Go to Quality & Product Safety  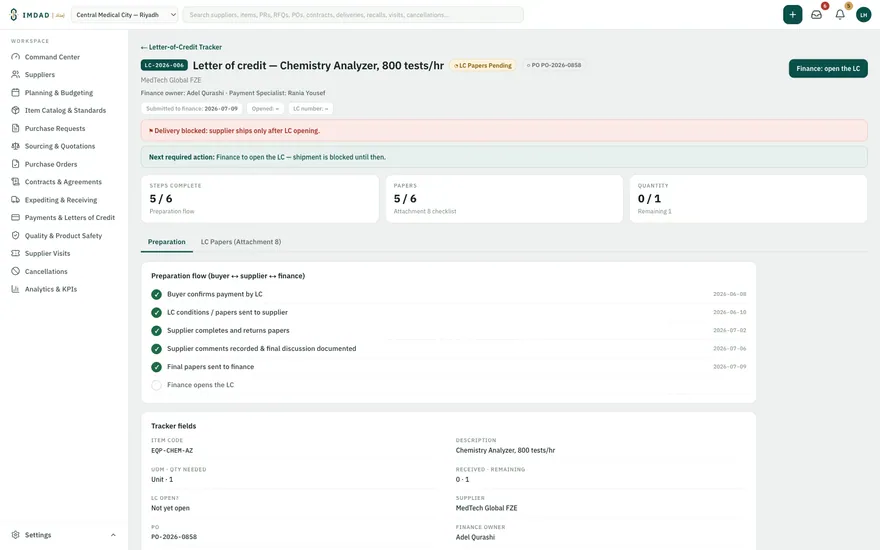tap(63, 236)
